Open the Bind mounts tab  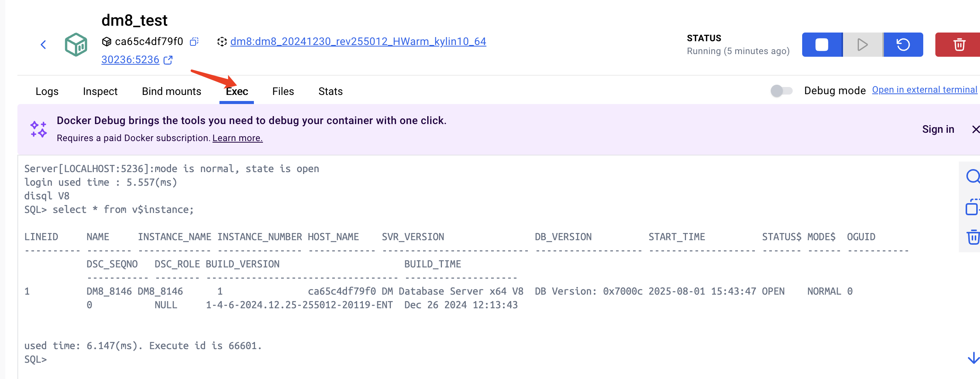[171, 92]
